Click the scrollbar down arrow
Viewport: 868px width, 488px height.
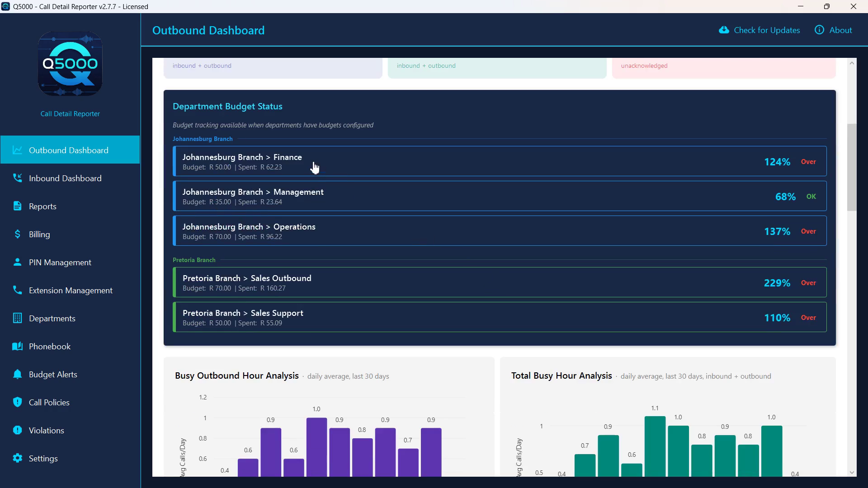tap(852, 472)
